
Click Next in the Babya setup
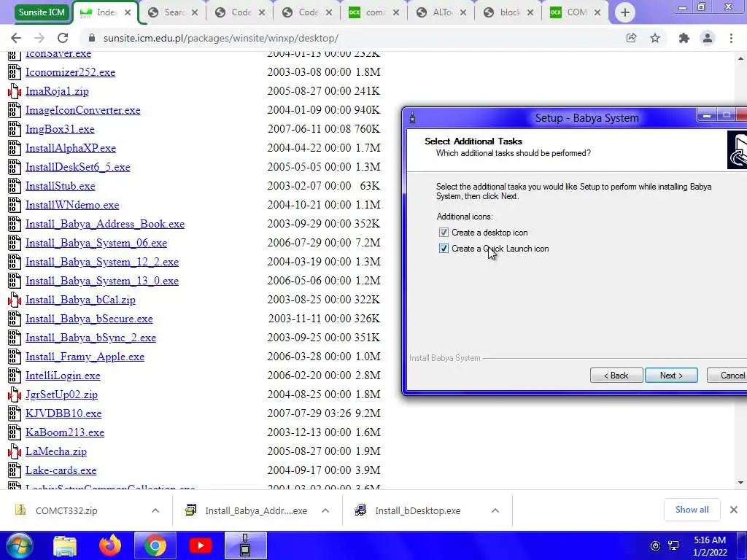(671, 376)
